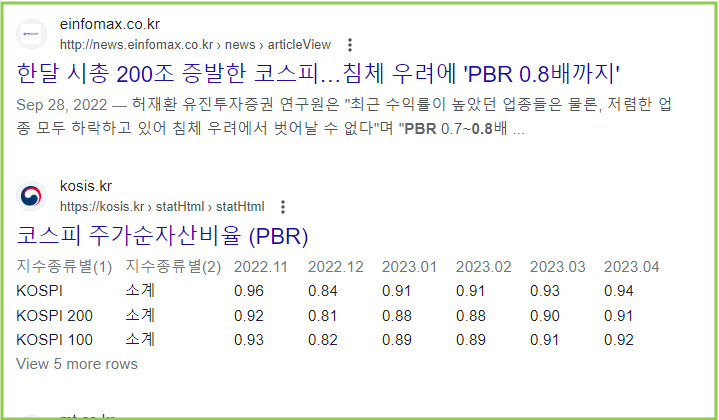Screen dimensions: 719x420
Task: Click the kosis.kr site favicon
Action: pos(32,196)
